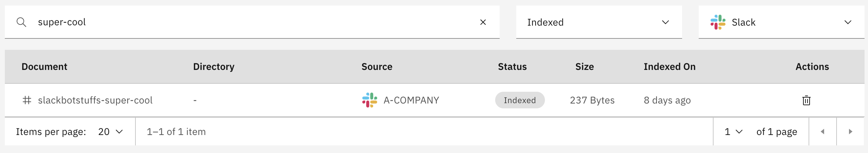Click the search magnifier icon
The height and width of the screenshot is (153, 868).
21,22
